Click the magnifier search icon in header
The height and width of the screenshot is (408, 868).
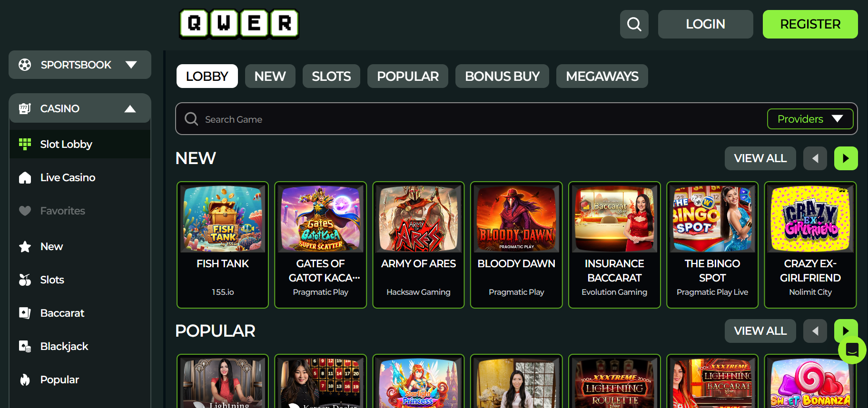click(x=634, y=24)
